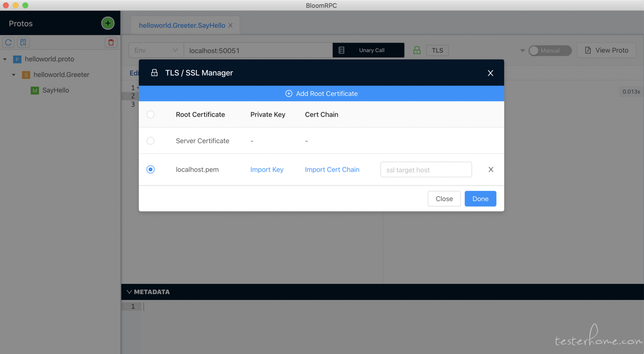Image resolution: width=644 pixels, height=354 pixels.
Task: Toggle the Manual interactive switch
Action: 550,50
